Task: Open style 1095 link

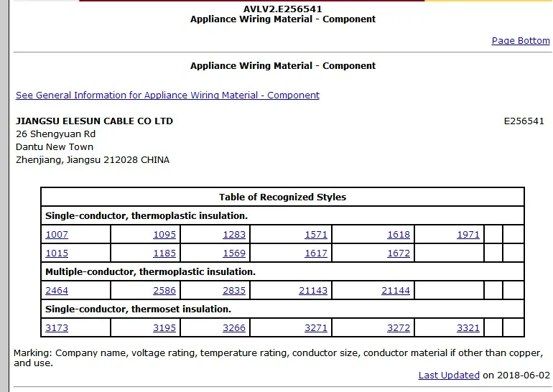Action: pos(164,235)
